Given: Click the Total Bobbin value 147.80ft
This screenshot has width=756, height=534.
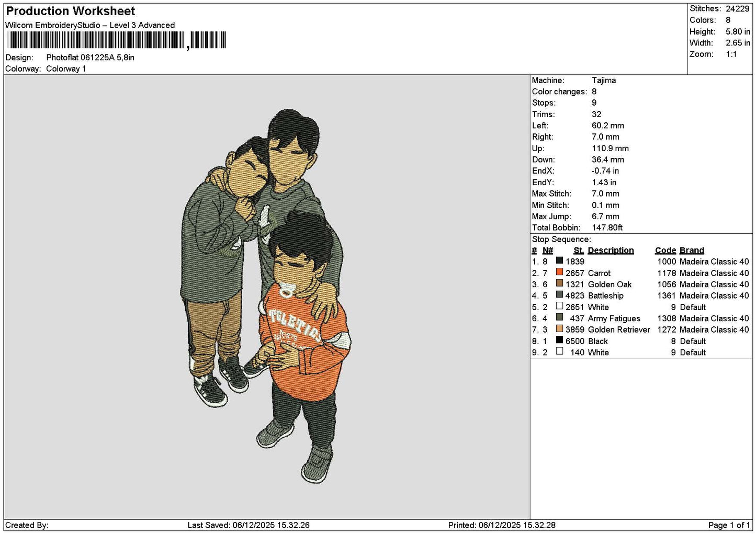Looking at the screenshot, I should [x=607, y=228].
